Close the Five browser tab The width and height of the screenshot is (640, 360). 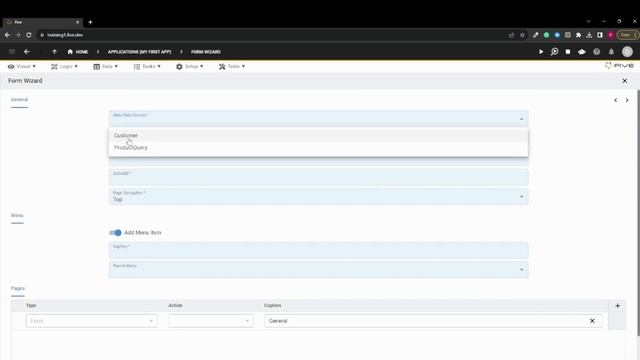(78, 22)
